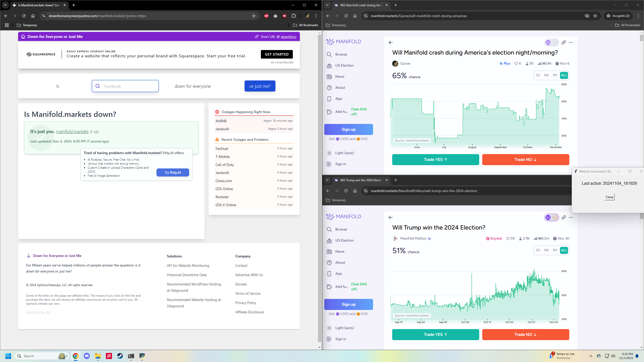Switch to Will Trump win the 2024 Election tab
This screenshot has height=362, width=644.
(361, 180)
